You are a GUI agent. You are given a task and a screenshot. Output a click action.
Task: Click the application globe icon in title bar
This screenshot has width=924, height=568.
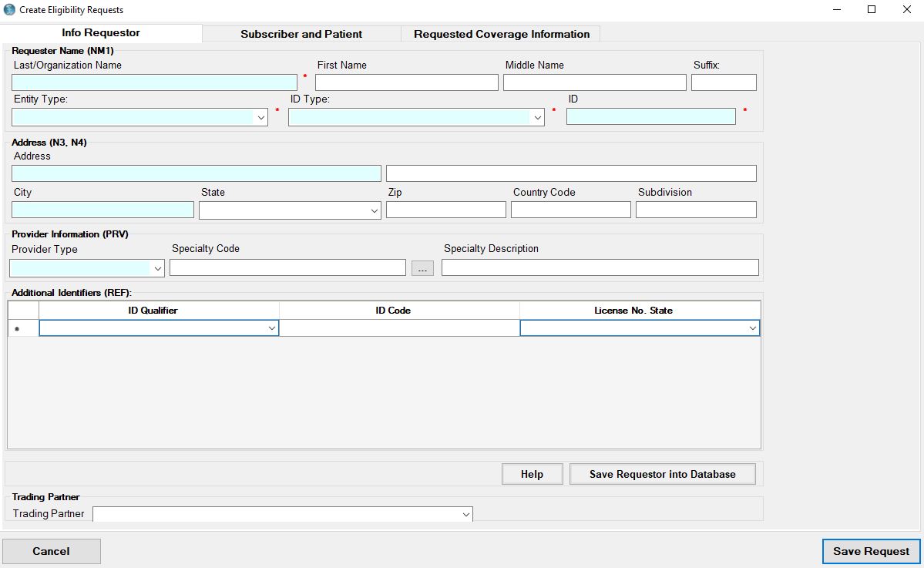click(9, 10)
